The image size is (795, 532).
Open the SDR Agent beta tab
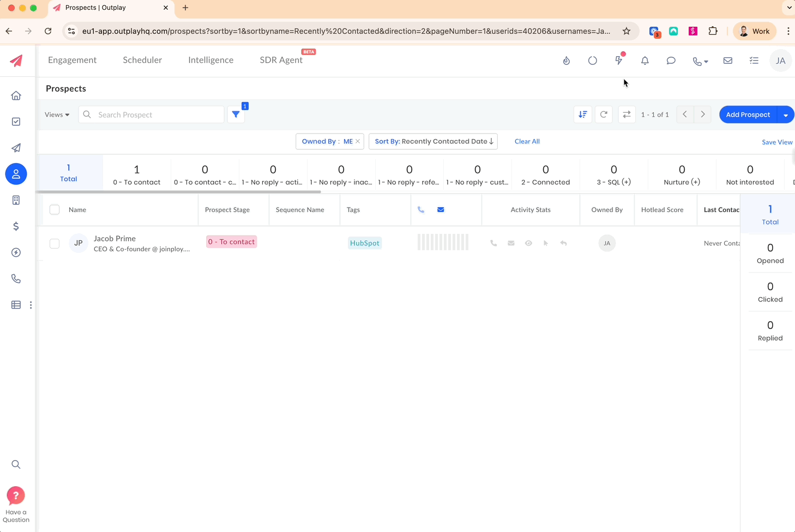[x=281, y=60]
